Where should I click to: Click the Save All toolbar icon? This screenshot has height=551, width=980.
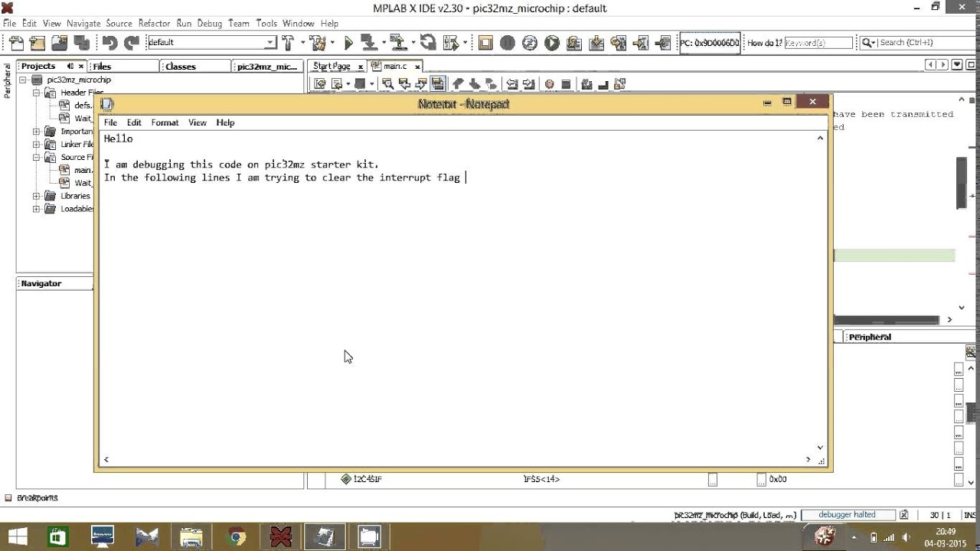pos(81,43)
